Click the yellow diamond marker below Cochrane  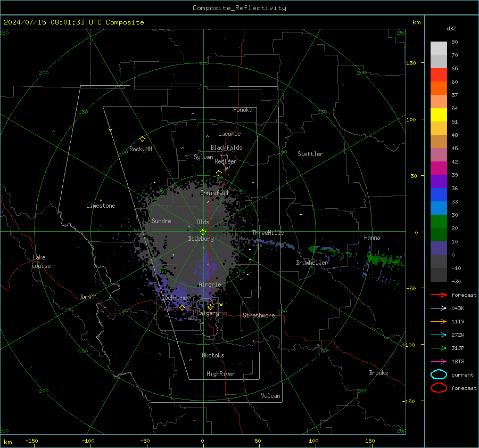click(x=182, y=308)
